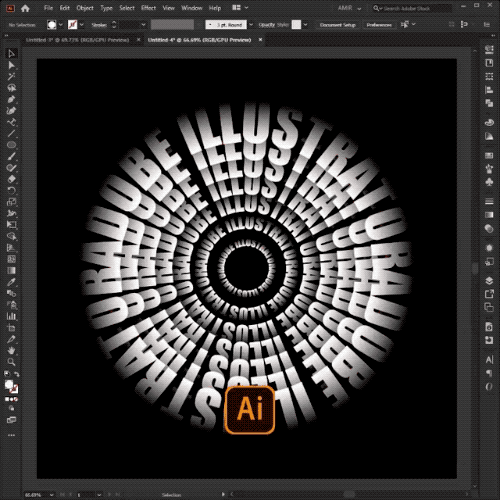Image resolution: width=500 pixels, height=500 pixels.
Task: Select the Hand tool
Action: [x=11, y=350]
